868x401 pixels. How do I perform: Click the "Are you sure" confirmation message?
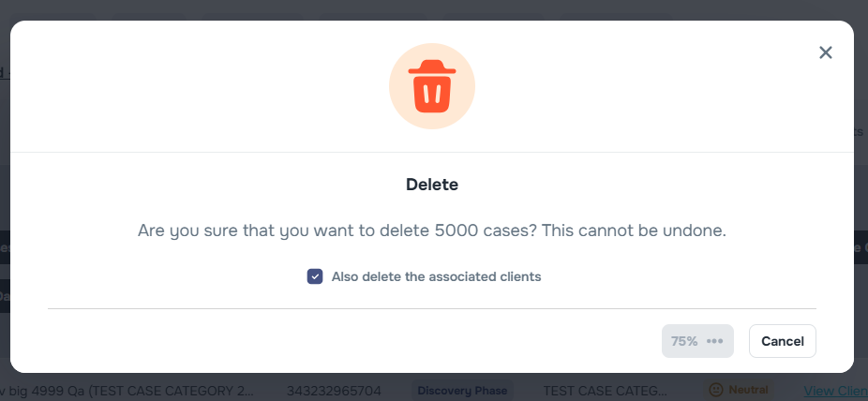click(432, 230)
